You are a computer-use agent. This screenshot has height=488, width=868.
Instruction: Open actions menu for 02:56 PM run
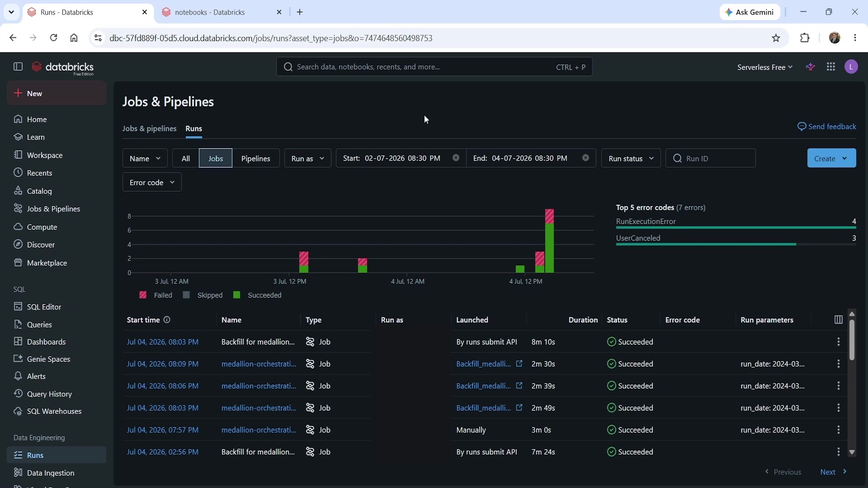[838, 452]
